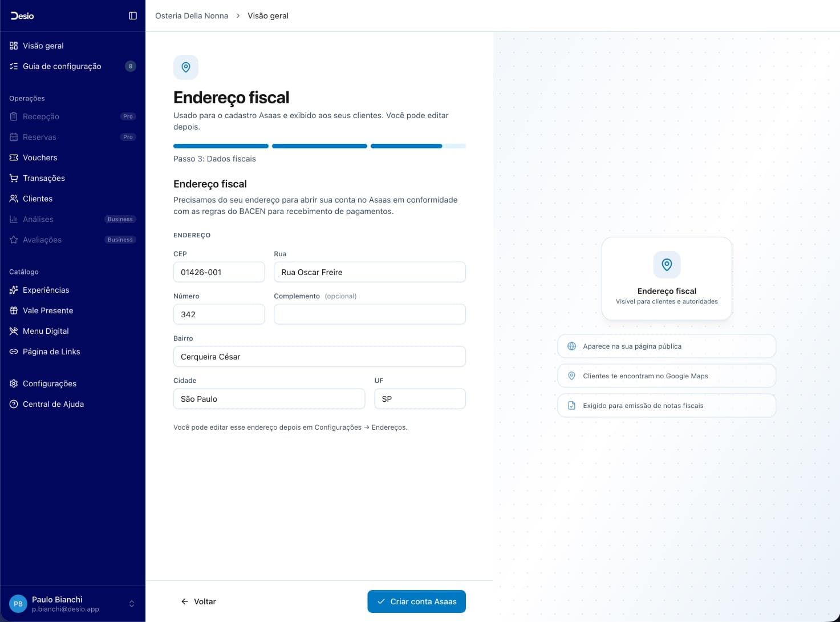Viewport: 840px width, 622px height.
Task: Click the empty Complemento field
Action: pyautogui.click(x=370, y=314)
